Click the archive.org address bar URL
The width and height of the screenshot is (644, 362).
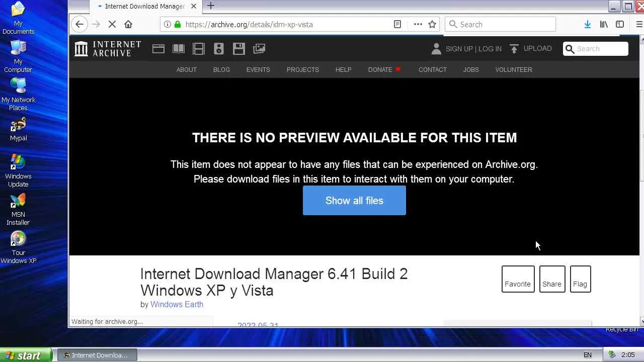tap(249, 24)
